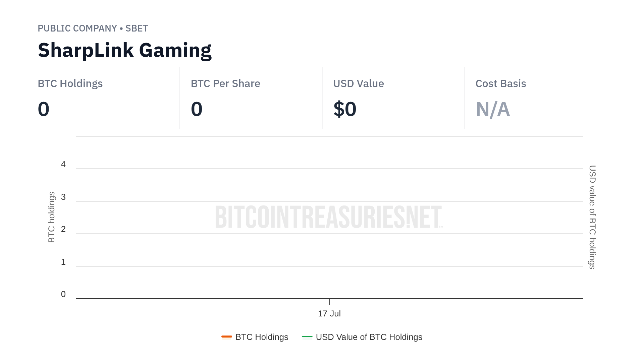Click the USD value of BTC holdings right axis title
644x362 pixels.
pyautogui.click(x=592, y=217)
